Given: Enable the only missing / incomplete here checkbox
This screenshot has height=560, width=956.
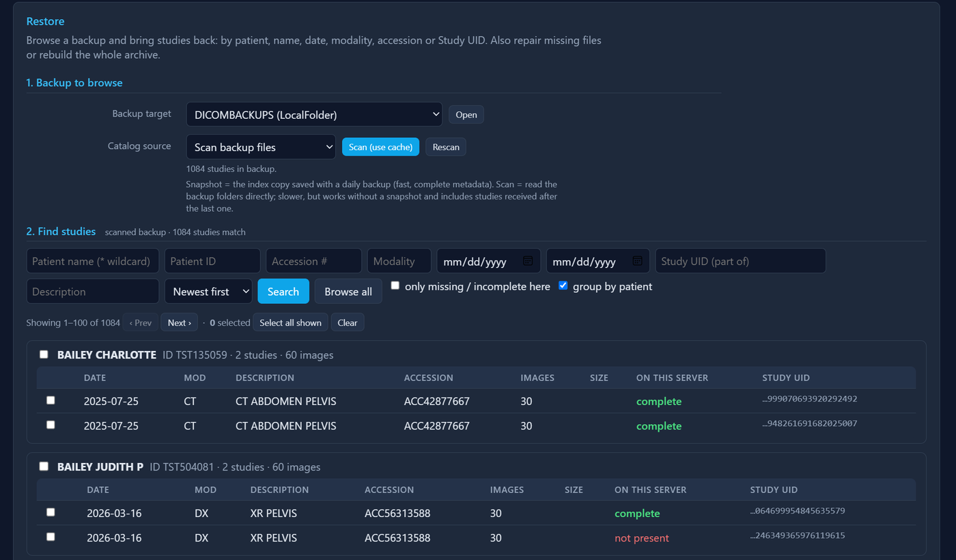Looking at the screenshot, I should (395, 285).
